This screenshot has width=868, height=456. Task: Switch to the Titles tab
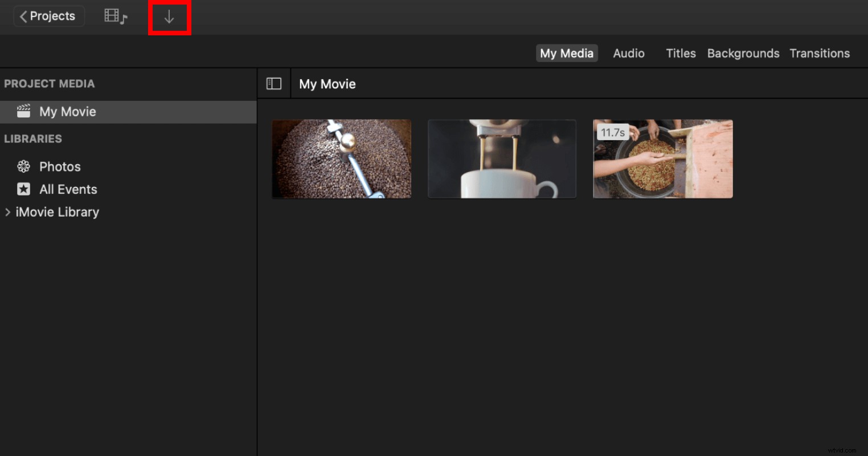[681, 53]
